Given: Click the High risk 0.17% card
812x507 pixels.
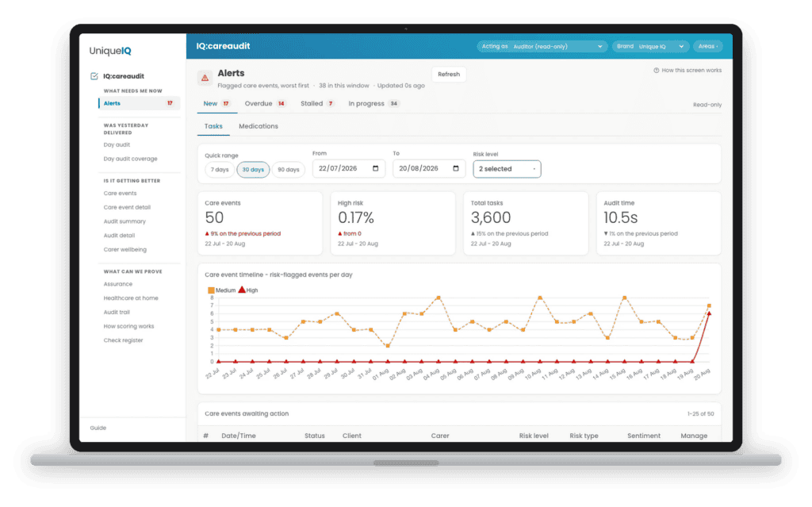Looking at the screenshot, I should pos(393,224).
